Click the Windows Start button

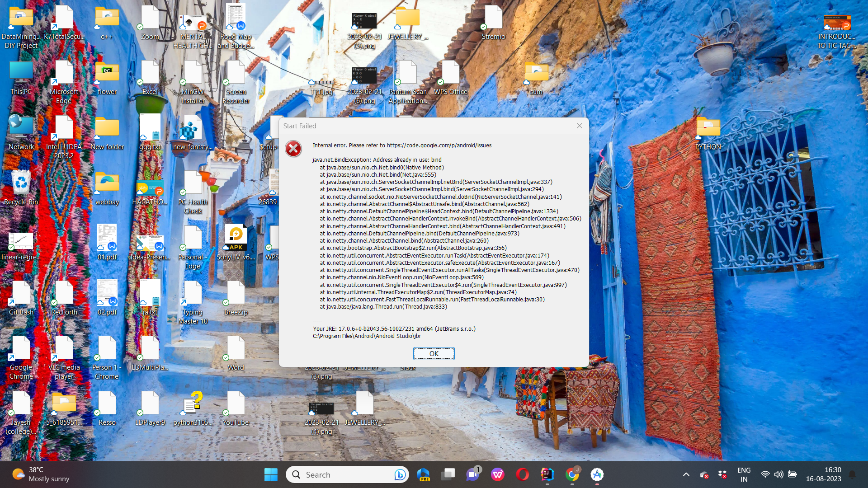[x=271, y=474]
